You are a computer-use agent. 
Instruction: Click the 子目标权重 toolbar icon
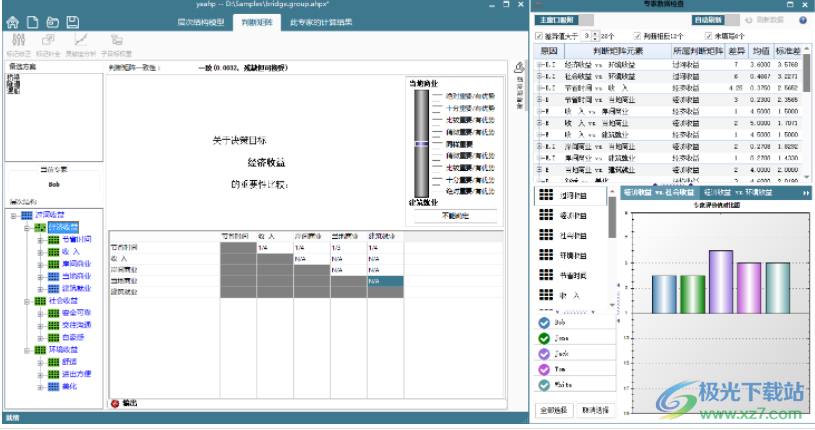(116, 40)
